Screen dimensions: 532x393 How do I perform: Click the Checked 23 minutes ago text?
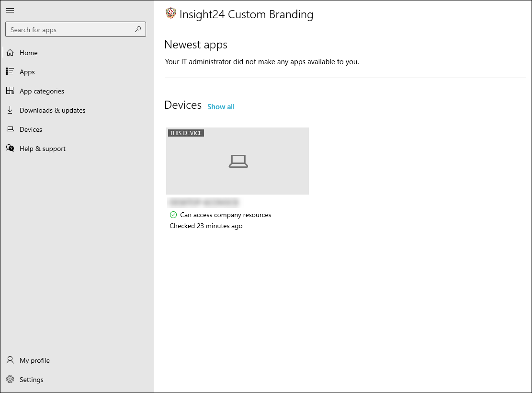tap(206, 226)
